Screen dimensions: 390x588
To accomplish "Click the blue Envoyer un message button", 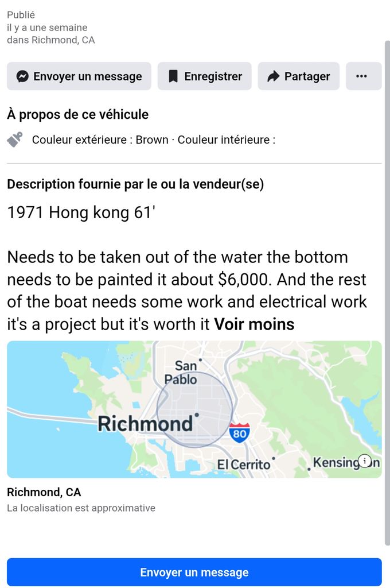I will 194,572.
